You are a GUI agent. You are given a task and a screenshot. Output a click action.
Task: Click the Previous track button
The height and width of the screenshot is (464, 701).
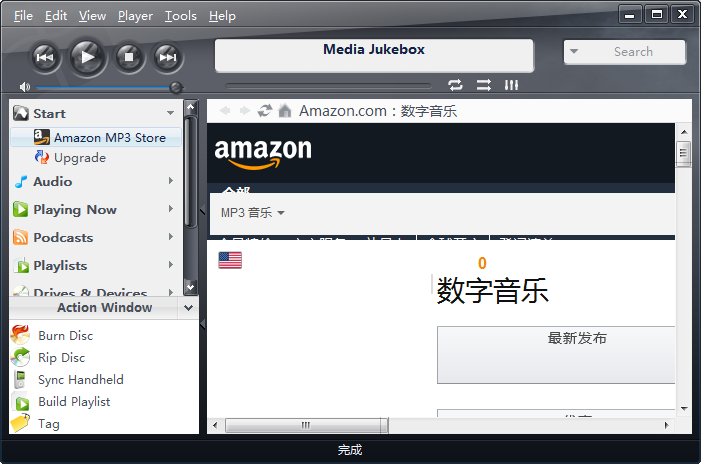point(45,57)
